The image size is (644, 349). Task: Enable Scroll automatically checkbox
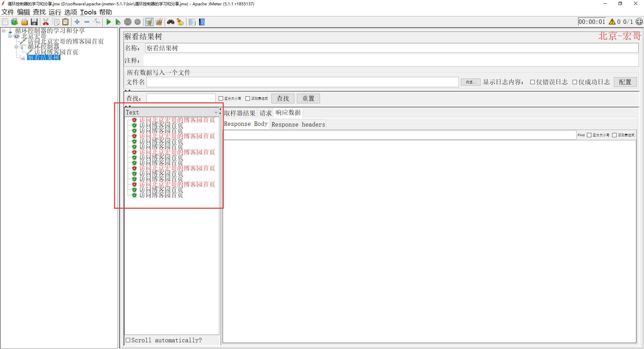click(x=128, y=340)
